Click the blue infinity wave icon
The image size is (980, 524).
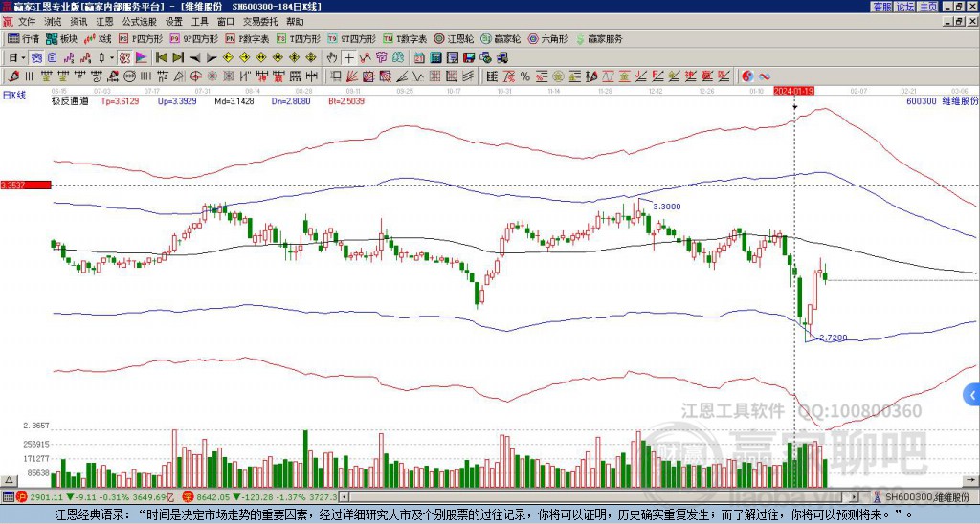click(765, 76)
